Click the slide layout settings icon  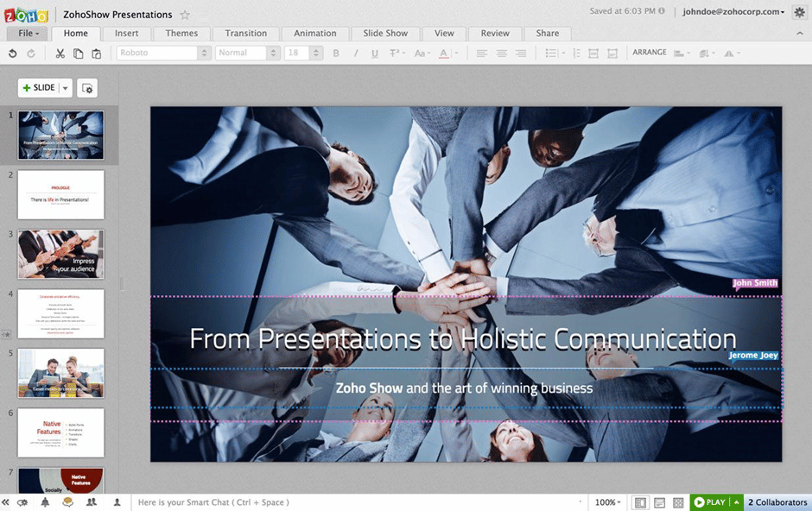coord(86,88)
